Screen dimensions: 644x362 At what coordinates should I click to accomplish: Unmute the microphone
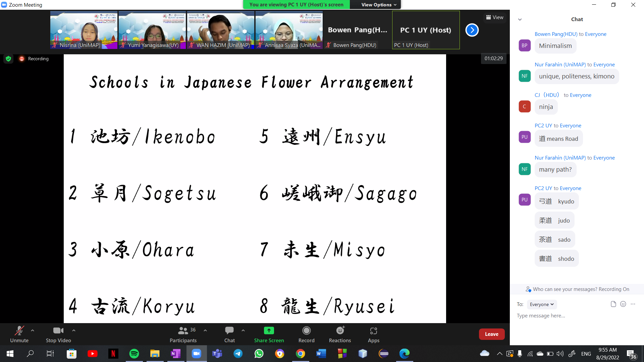[x=19, y=331]
